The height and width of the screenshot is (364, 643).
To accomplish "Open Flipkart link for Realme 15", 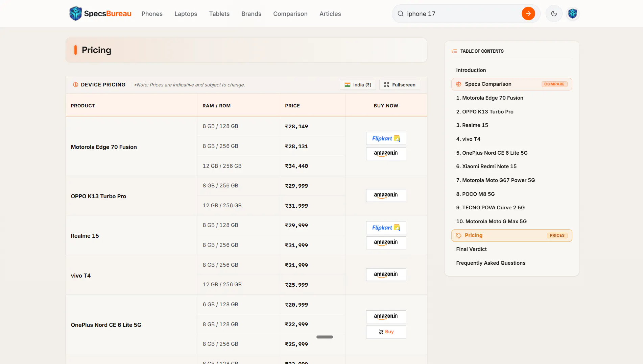I will coord(386,228).
